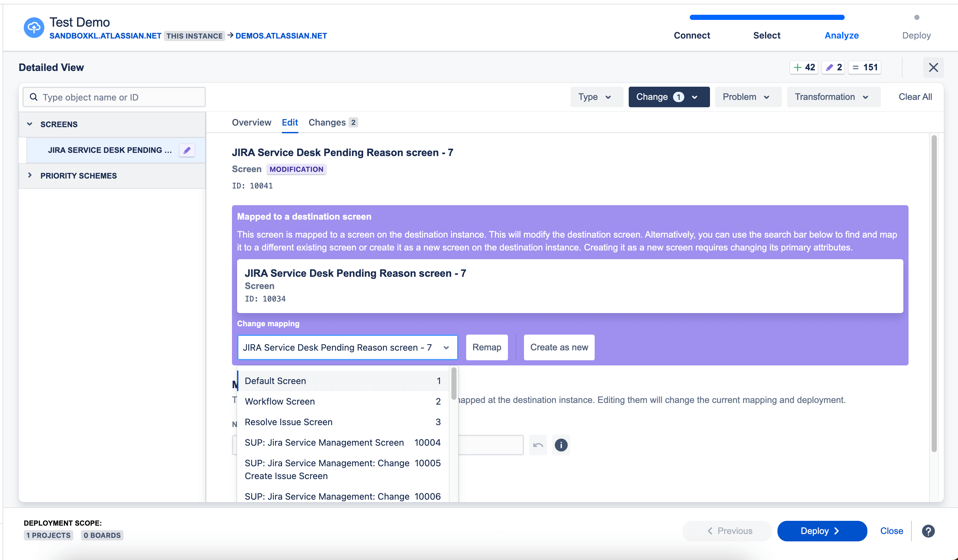Go to the Deploy step label
The image size is (958, 560).
tap(916, 35)
